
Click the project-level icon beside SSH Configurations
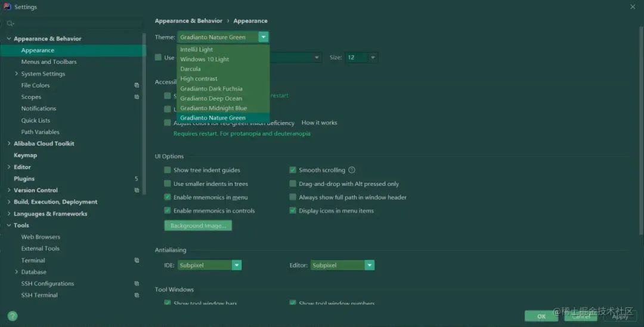[137, 284]
